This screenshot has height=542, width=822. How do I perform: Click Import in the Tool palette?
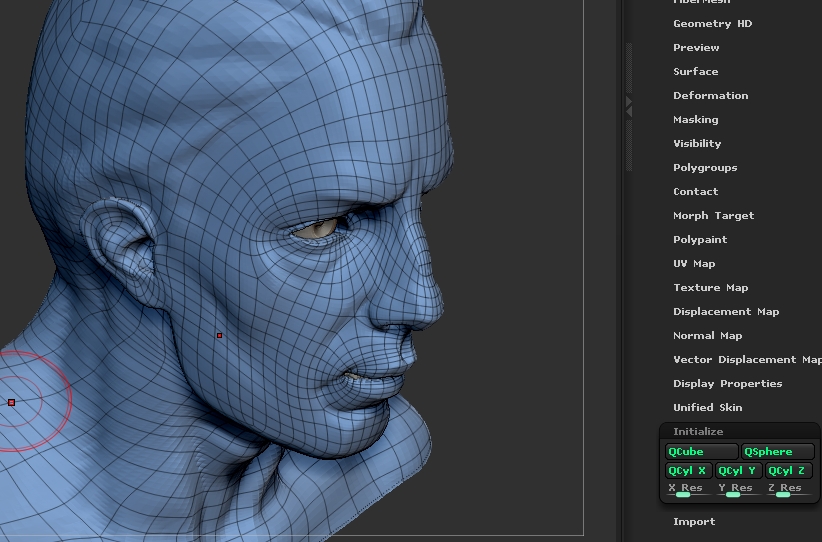pos(694,521)
